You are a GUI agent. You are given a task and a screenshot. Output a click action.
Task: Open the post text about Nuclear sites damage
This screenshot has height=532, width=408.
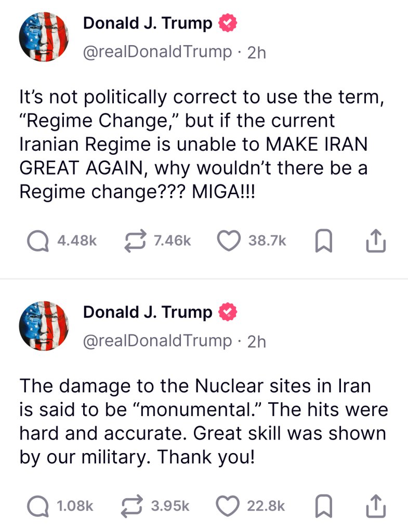[203, 421]
